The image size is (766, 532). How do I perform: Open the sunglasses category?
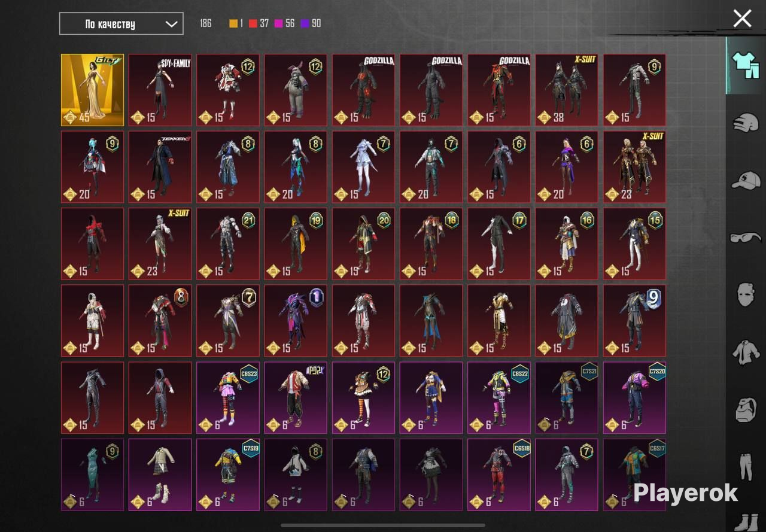(x=746, y=238)
